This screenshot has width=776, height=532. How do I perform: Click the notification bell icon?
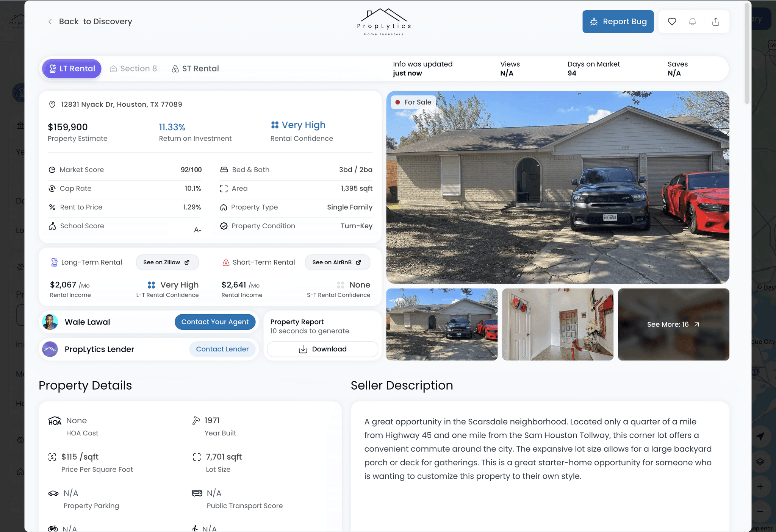[692, 22]
